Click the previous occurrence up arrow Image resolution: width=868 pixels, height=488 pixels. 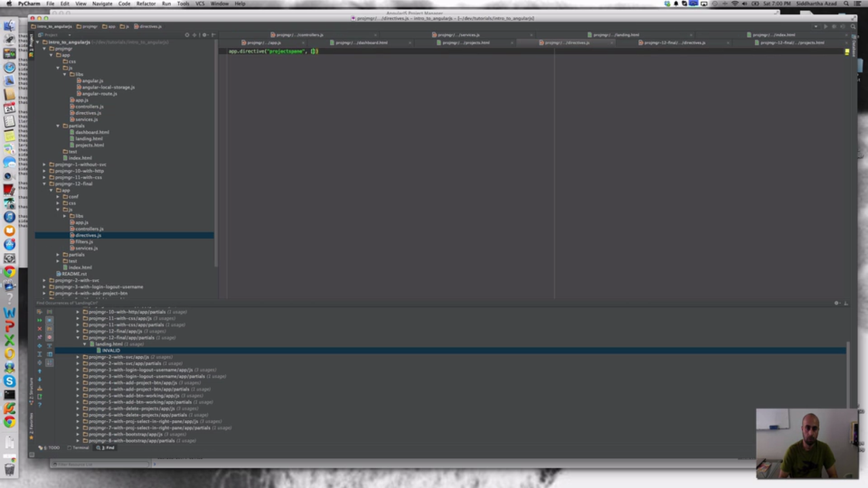point(39,371)
